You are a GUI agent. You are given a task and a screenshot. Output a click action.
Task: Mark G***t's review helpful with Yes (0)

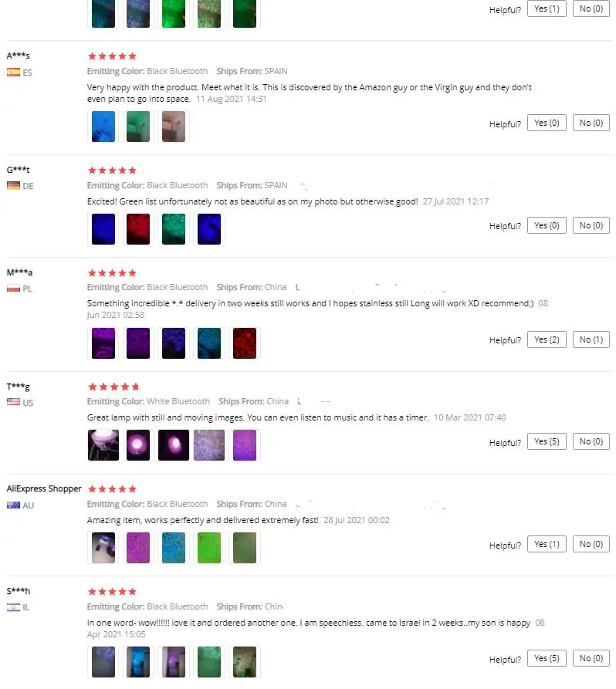click(x=547, y=225)
